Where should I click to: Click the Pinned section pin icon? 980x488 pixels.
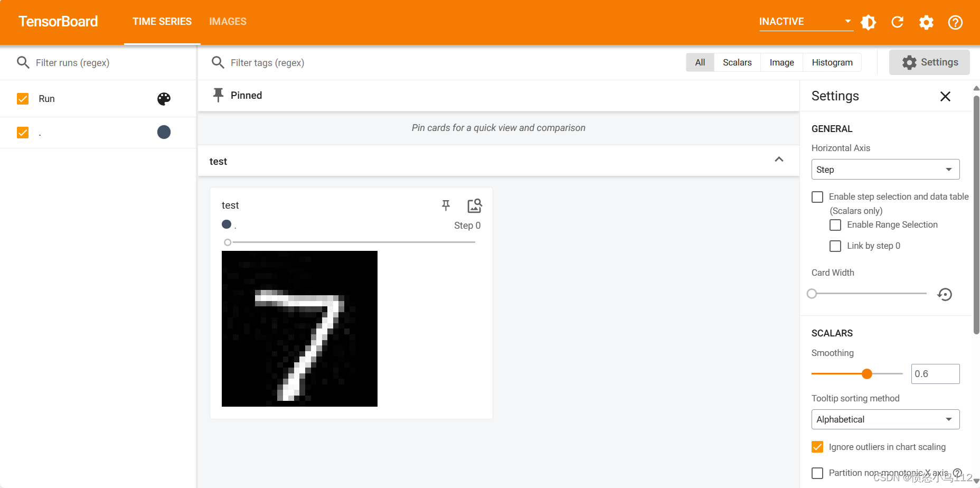[x=218, y=95]
